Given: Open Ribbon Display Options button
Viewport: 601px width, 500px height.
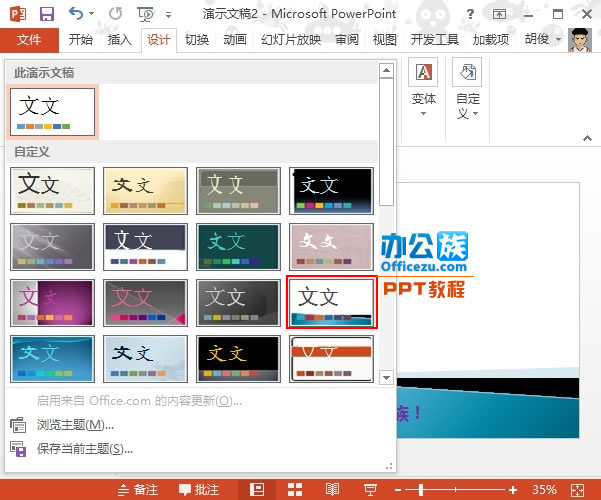Looking at the screenshot, I should point(499,15).
